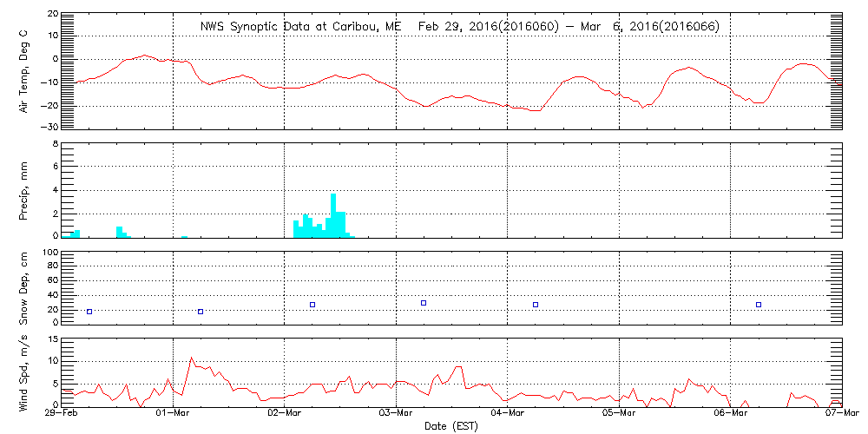Click the snow depth square after 06-Mar
Screen dimensions: 868x434
(x=759, y=305)
